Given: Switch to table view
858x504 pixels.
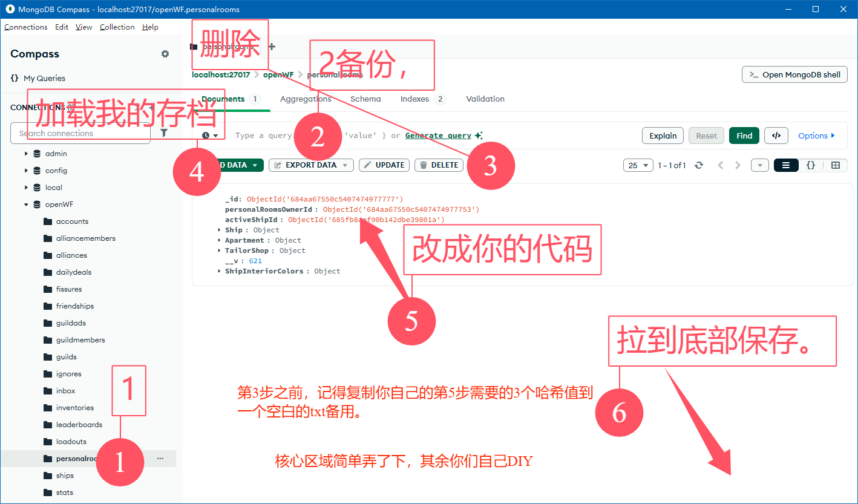Looking at the screenshot, I should 836,165.
